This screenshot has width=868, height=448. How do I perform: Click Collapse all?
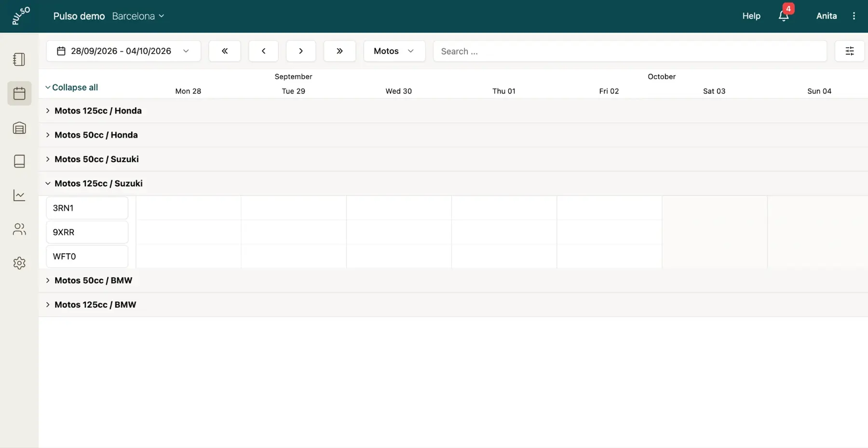[71, 87]
